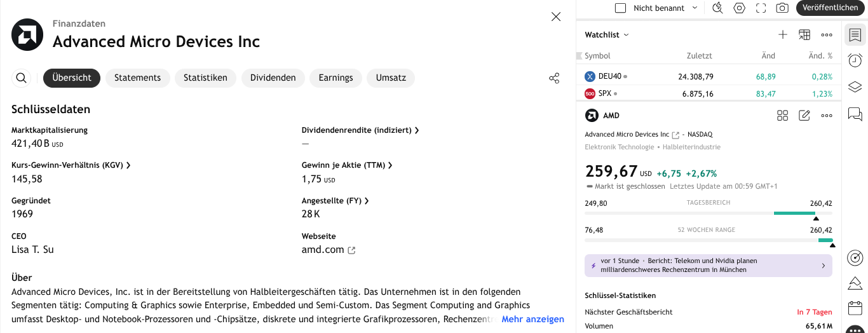Screen dimensions: 868x333
Task: Click the 52 Wochen Range bar
Action: click(708, 240)
